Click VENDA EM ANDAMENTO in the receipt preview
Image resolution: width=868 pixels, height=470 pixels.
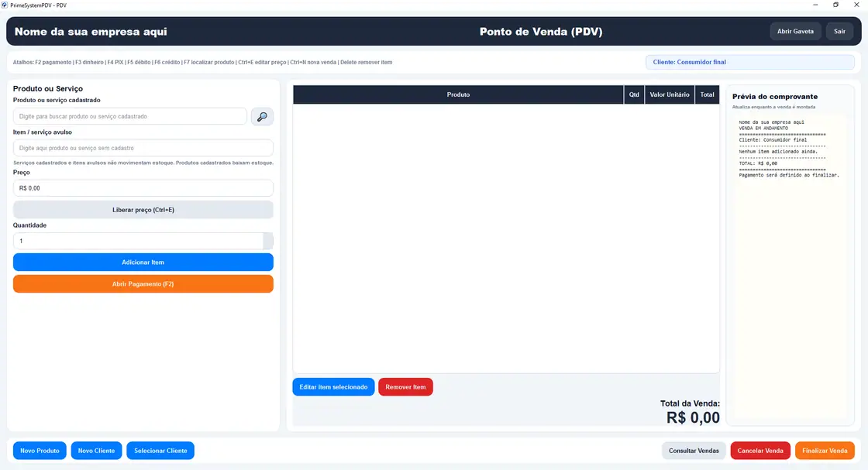click(763, 129)
